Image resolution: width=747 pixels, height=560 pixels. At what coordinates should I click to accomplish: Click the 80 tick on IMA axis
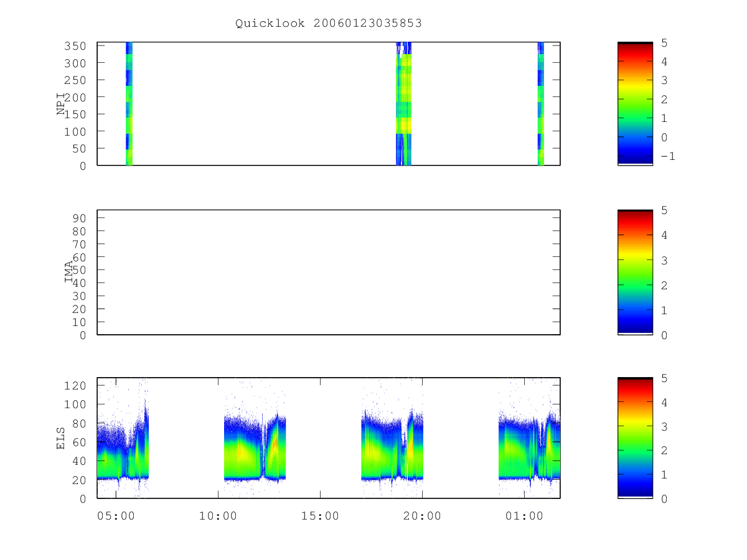point(80,231)
